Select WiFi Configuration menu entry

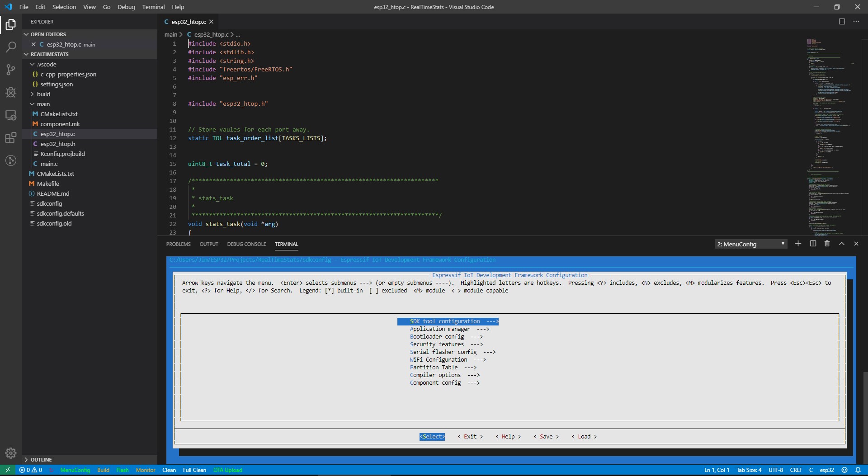click(x=448, y=360)
